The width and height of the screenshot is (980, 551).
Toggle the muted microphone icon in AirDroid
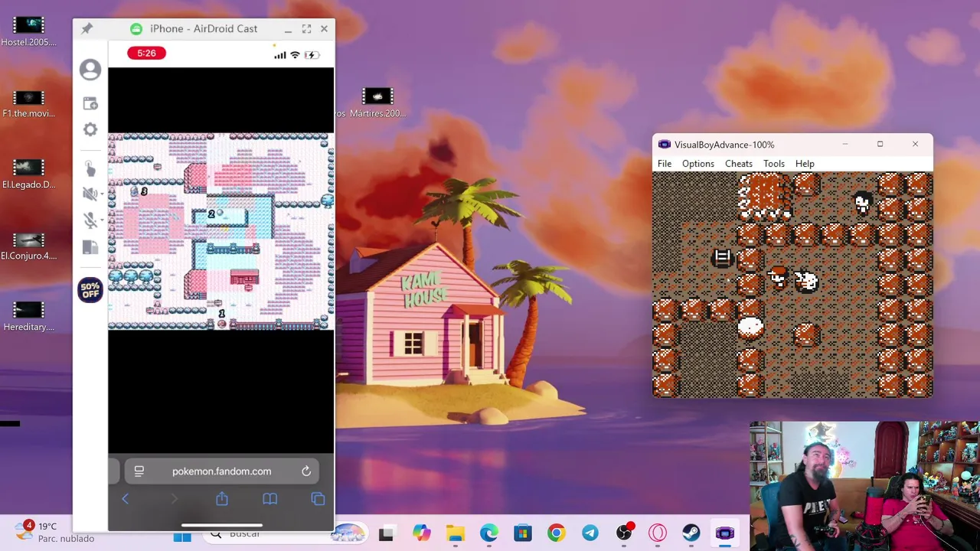click(x=89, y=220)
